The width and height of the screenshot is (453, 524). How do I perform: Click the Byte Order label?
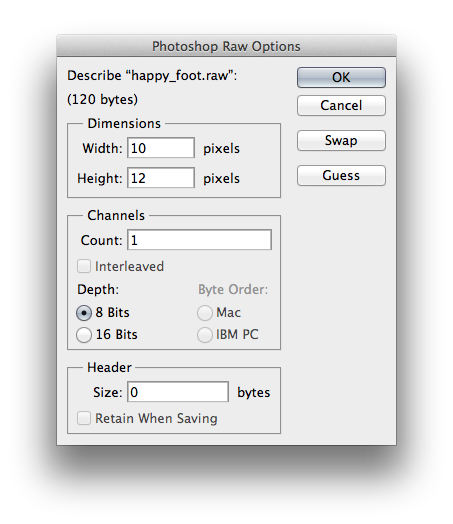click(x=233, y=290)
